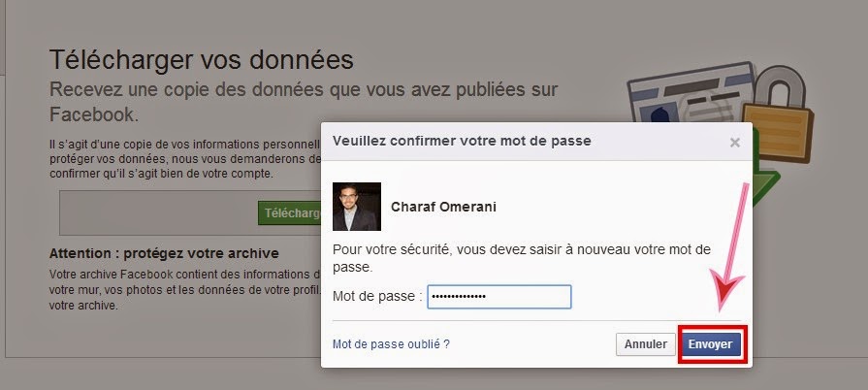Close the password confirmation dialog

click(x=734, y=142)
